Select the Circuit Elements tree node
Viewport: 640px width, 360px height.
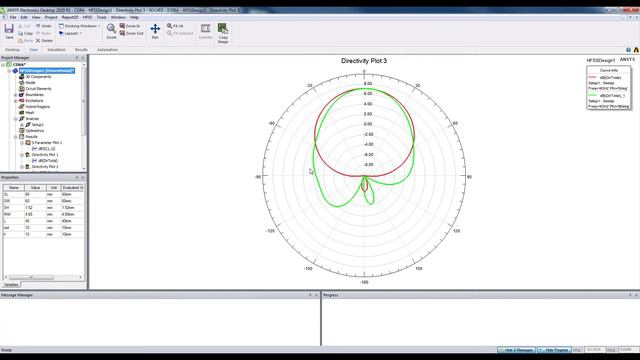point(38,89)
